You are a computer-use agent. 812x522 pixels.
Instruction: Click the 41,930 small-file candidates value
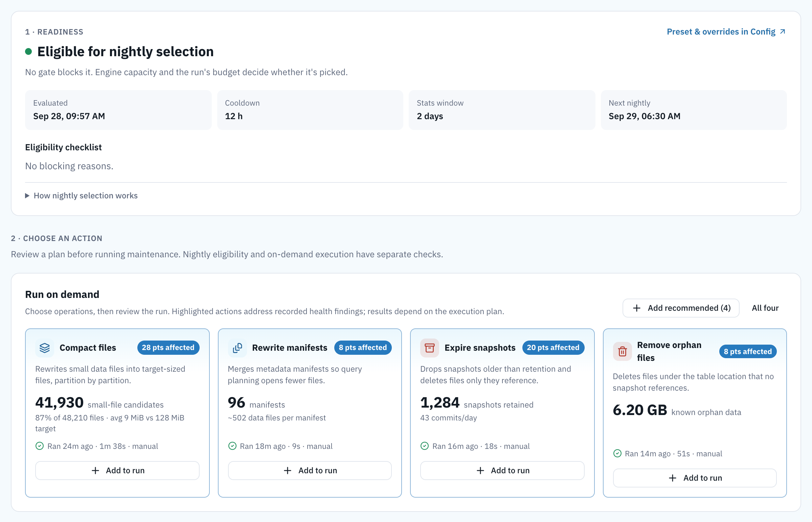[x=99, y=403]
